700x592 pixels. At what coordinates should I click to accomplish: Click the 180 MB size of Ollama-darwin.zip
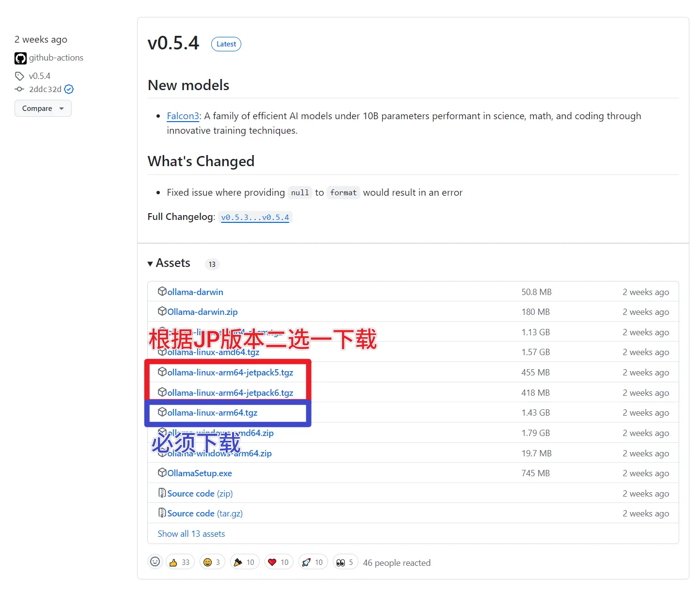pos(535,312)
